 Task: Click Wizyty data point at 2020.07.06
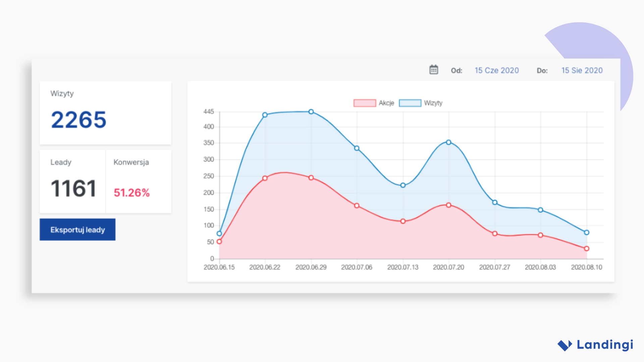(x=357, y=148)
